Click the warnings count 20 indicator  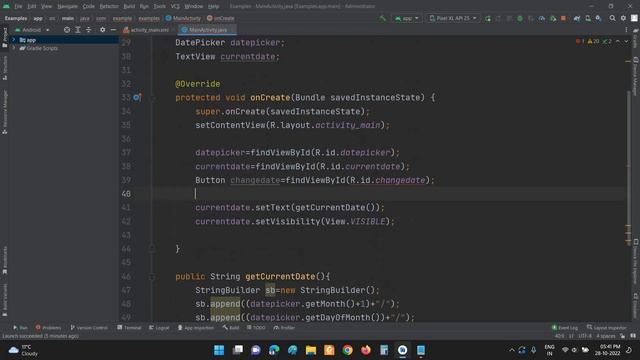click(x=593, y=41)
